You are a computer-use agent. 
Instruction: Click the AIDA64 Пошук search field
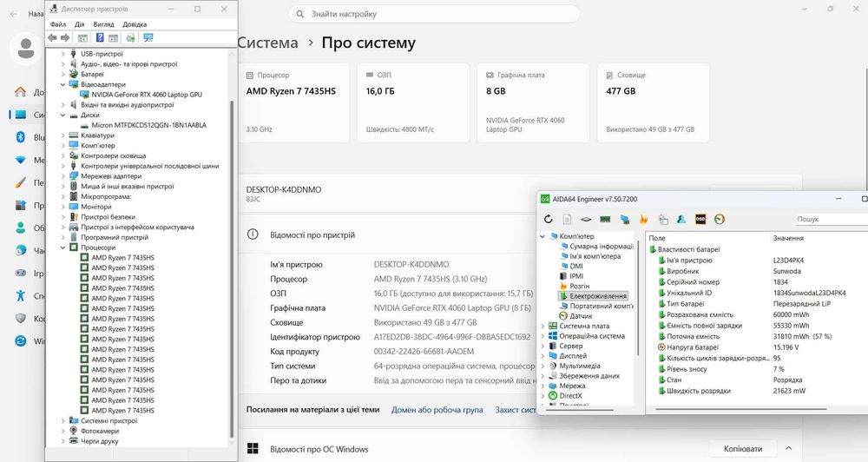tap(832, 219)
